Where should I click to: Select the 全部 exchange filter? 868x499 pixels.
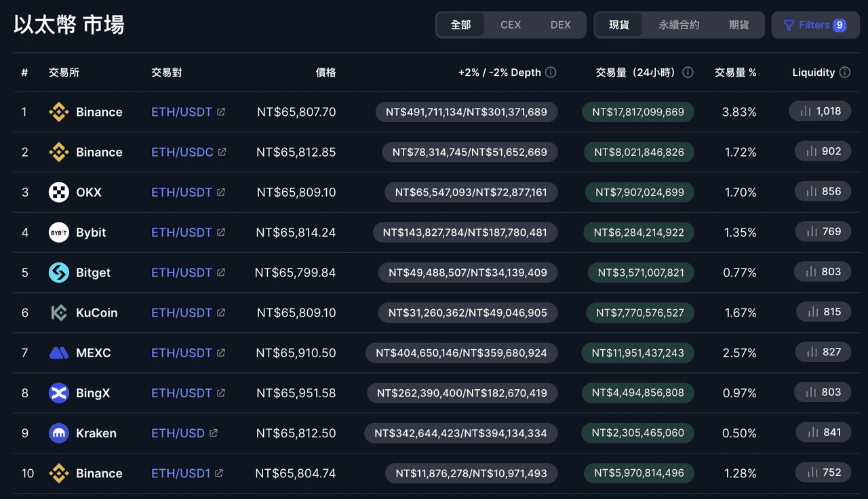[460, 25]
